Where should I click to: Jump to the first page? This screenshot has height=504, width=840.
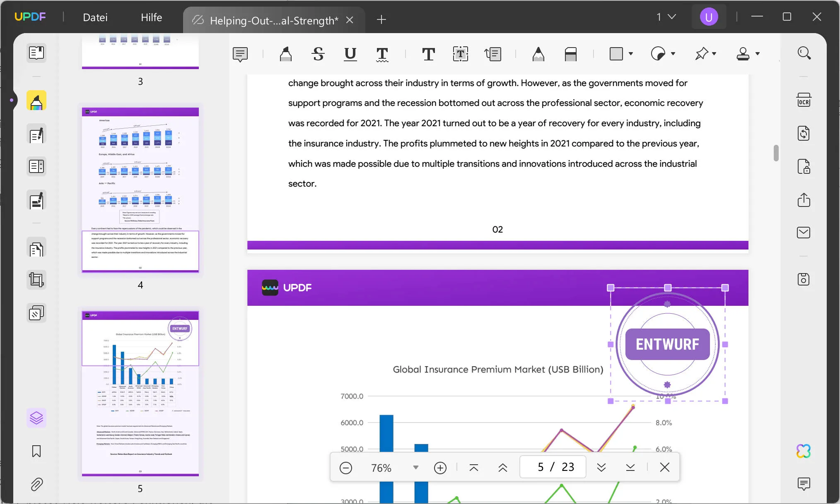coord(474,468)
